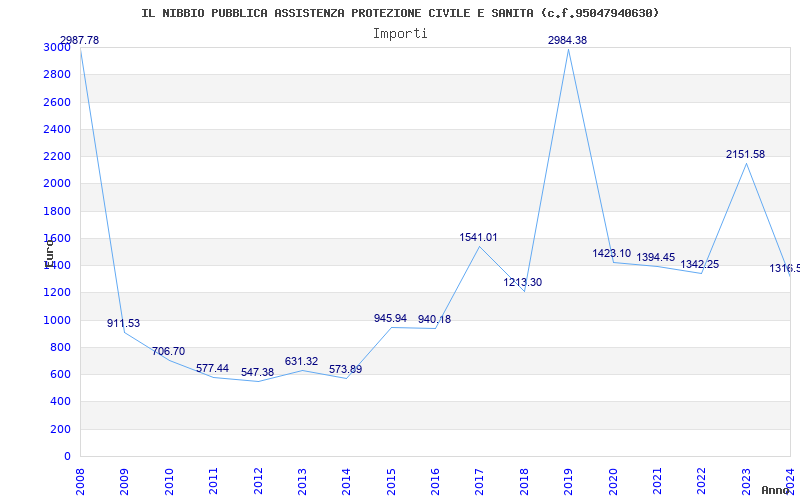Click x-axis year 2009

click(x=124, y=481)
